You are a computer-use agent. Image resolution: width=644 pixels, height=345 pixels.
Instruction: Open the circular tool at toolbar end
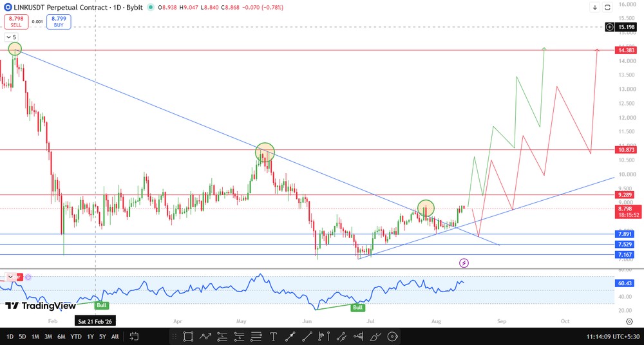[x=393, y=337]
